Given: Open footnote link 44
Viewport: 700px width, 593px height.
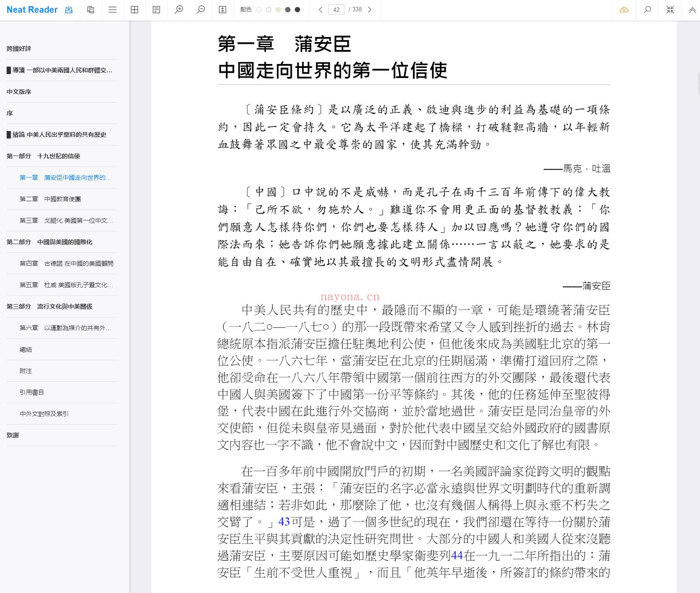Looking at the screenshot, I should (x=457, y=556).
